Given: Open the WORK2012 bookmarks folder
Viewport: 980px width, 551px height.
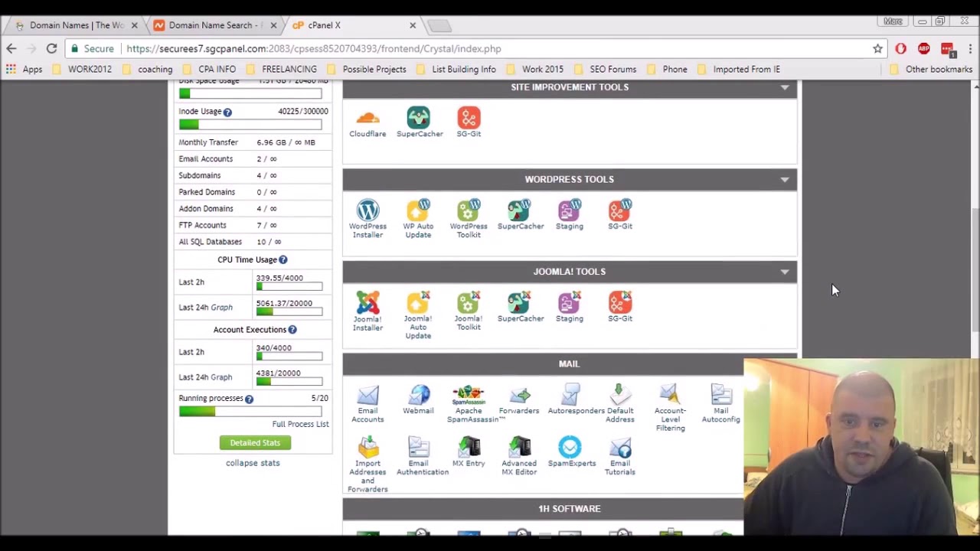Looking at the screenshot, I should coord(81,70).
